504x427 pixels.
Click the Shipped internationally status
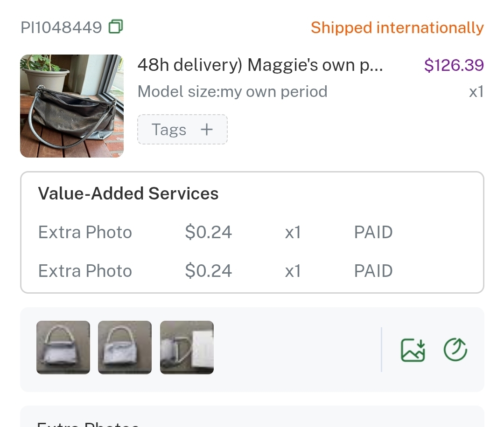397,28
